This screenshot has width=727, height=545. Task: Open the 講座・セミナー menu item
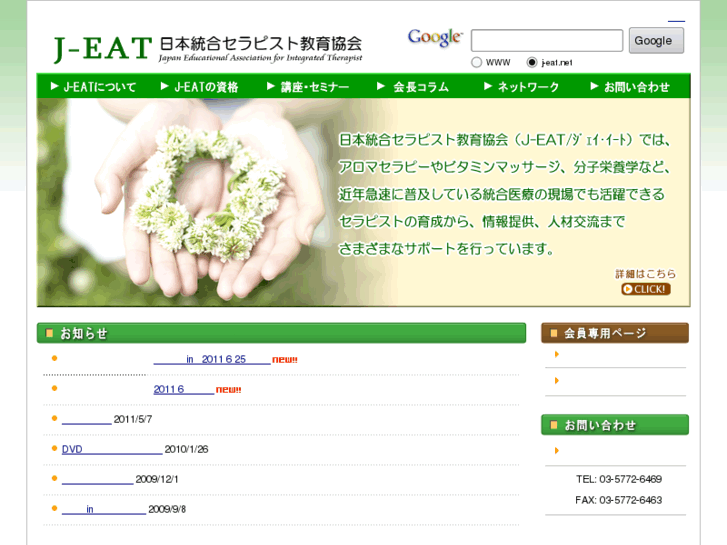[x=308, y=87]
